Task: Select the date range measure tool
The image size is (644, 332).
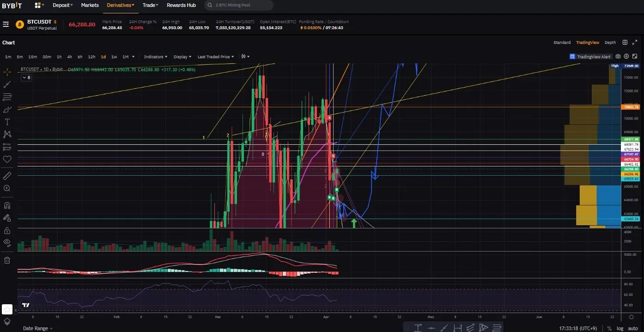Action: click(458, 328)
